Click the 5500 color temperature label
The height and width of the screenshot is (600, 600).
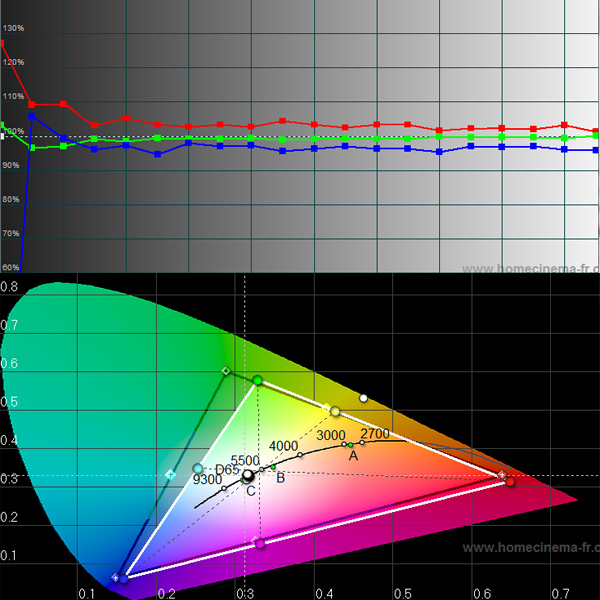point(245,460)
